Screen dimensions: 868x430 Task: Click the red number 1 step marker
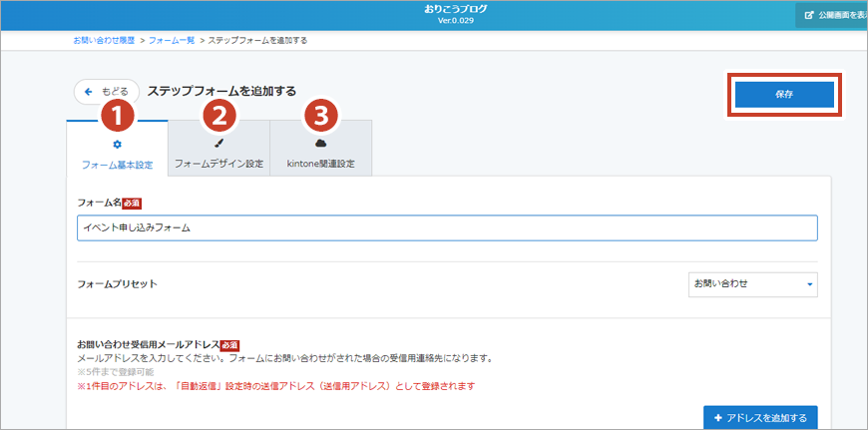tap(118, 116)
